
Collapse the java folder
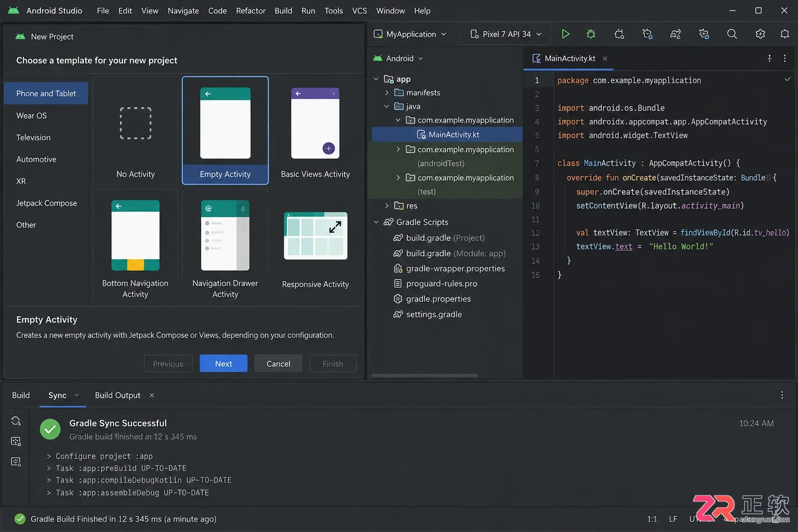click(387, 106)
